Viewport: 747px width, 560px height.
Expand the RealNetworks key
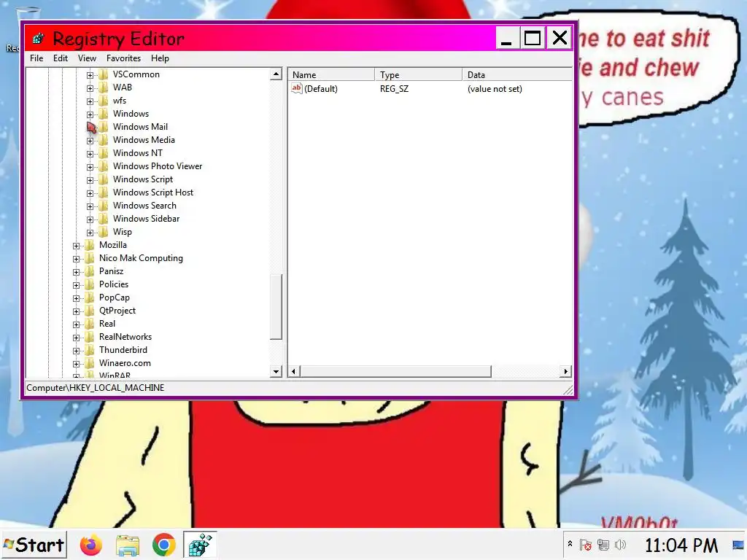point(76,338)
